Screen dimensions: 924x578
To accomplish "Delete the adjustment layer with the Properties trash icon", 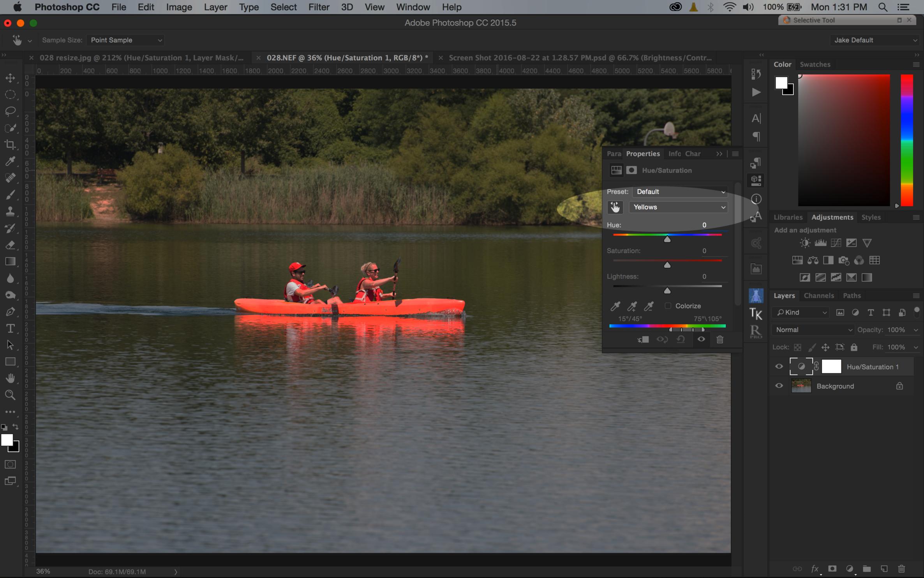I will click(719, 339).
